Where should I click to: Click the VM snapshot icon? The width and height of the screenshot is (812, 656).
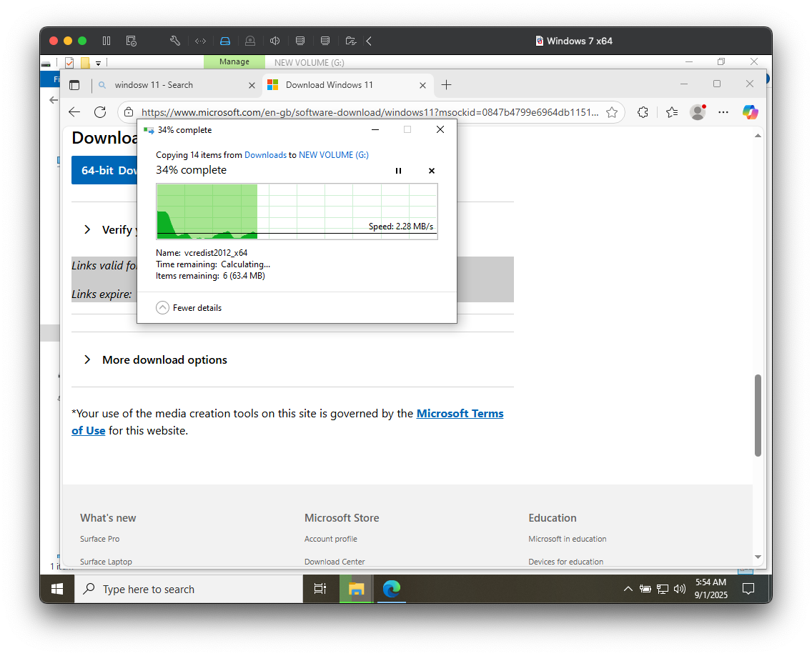(131, 41)
